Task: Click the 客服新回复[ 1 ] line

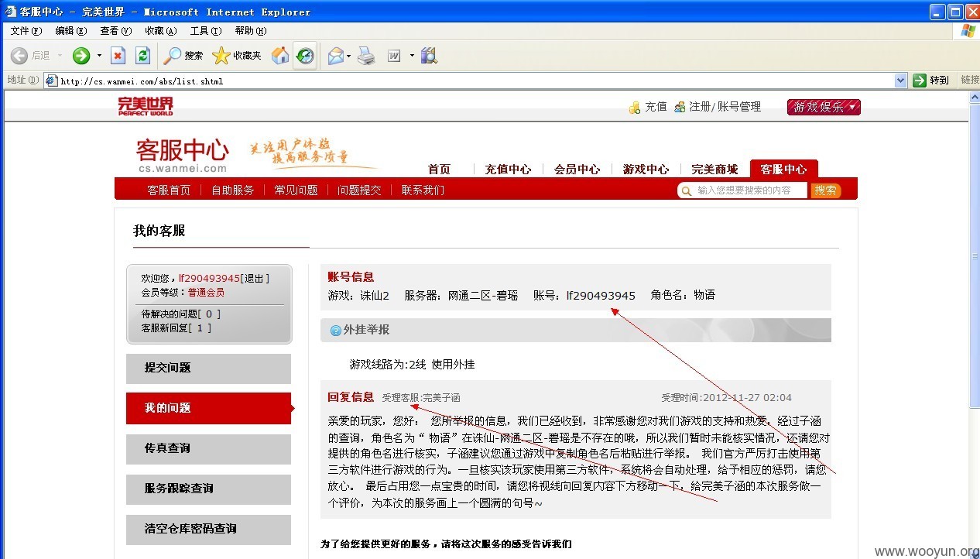Action: point(176,328)
